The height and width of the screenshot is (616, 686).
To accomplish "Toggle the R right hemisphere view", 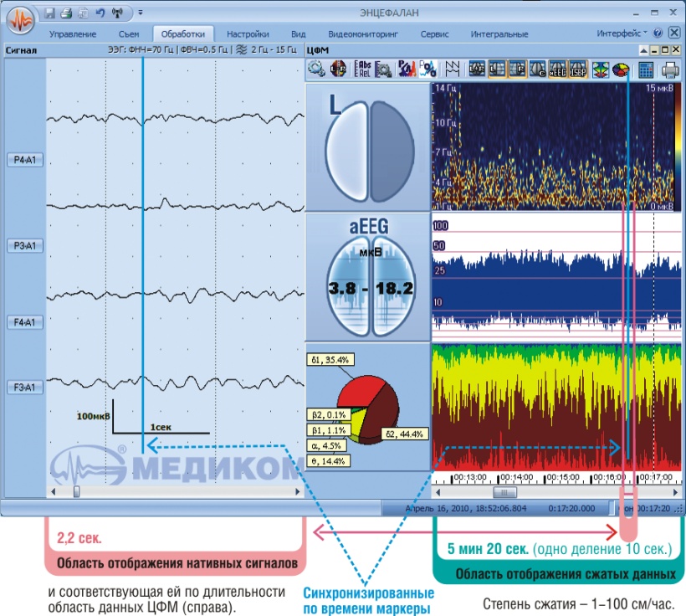I will click(x=517, y=69).
